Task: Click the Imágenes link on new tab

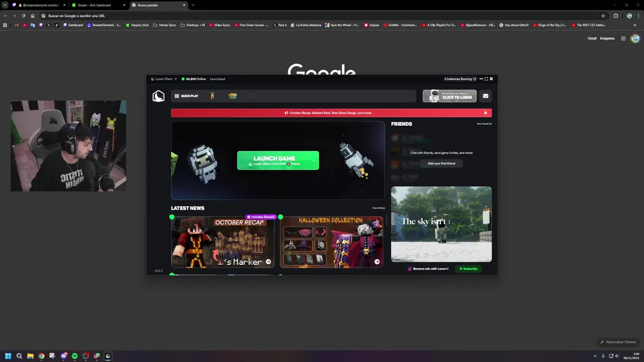Action: 607,38
